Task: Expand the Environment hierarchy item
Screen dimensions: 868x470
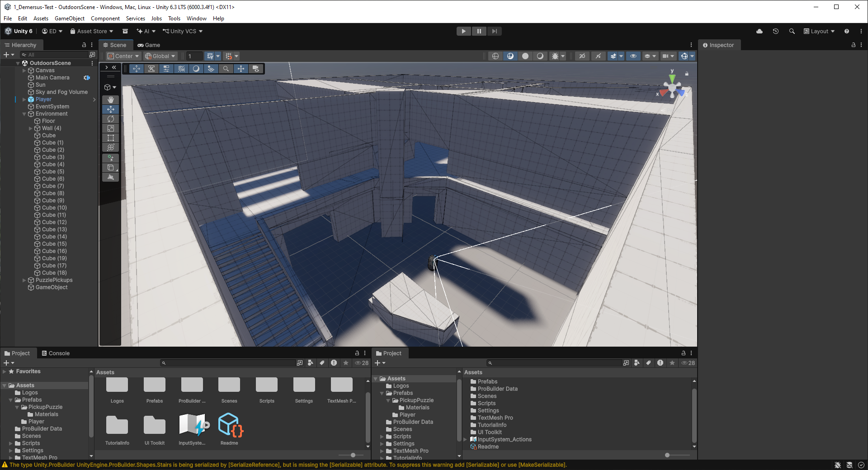Action: (24, 113)
